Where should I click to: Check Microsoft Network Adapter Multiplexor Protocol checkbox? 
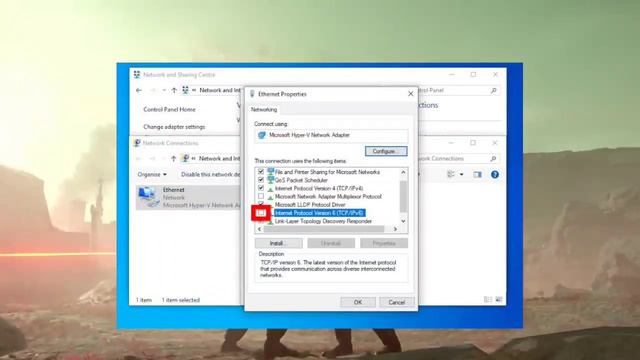[261, 196]
